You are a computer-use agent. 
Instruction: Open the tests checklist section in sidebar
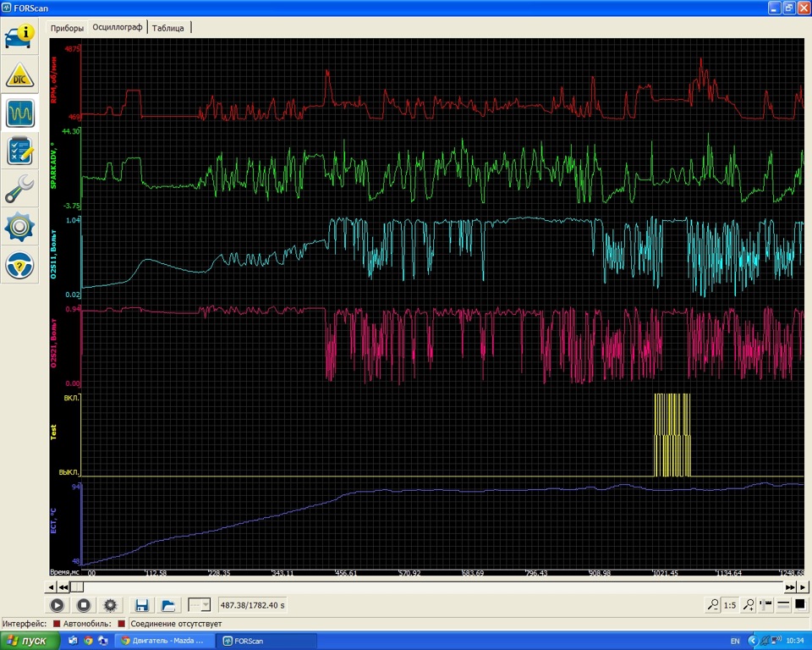pos(19,151)
